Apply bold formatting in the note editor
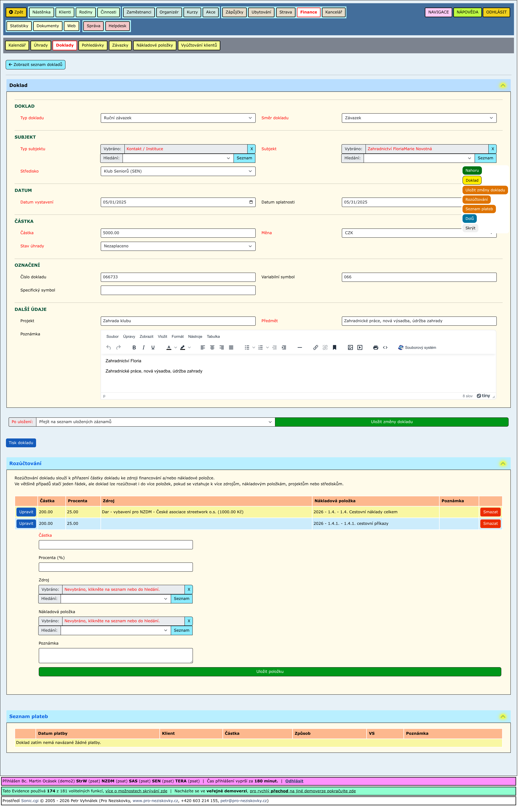Viewport: 518px width, 812px height. point(134,348)
